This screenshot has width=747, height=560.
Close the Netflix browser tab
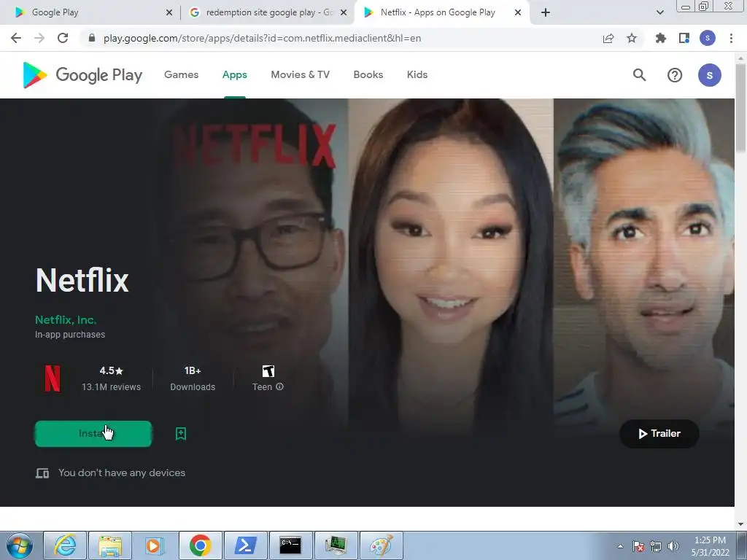coord(518,13)
